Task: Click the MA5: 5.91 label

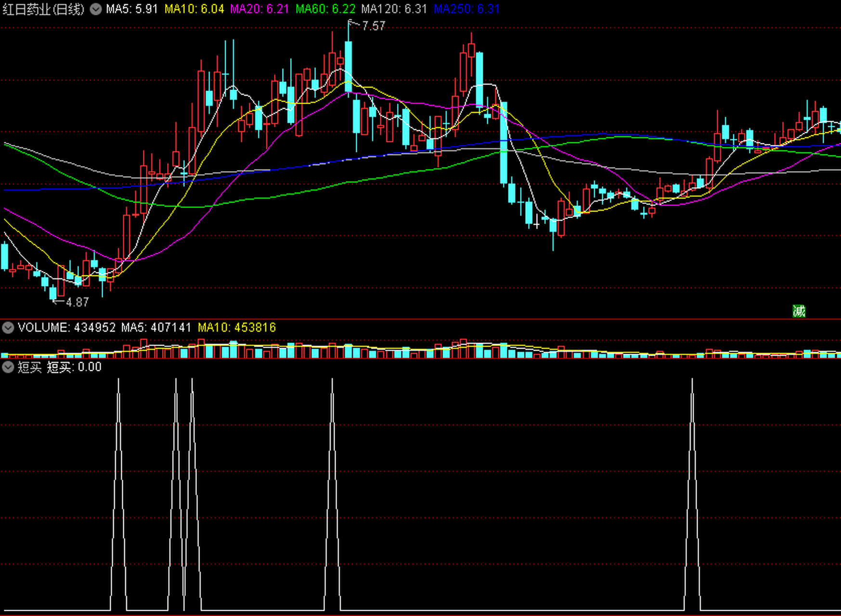Action: coord(132,9)
